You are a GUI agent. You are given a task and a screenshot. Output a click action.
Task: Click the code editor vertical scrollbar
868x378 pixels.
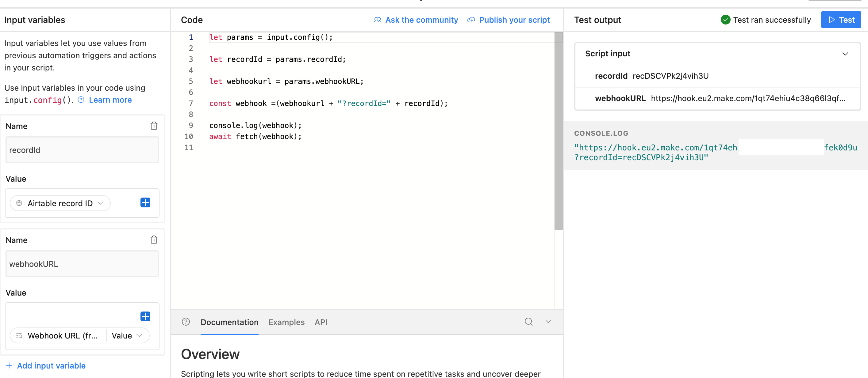pos(558,131)
